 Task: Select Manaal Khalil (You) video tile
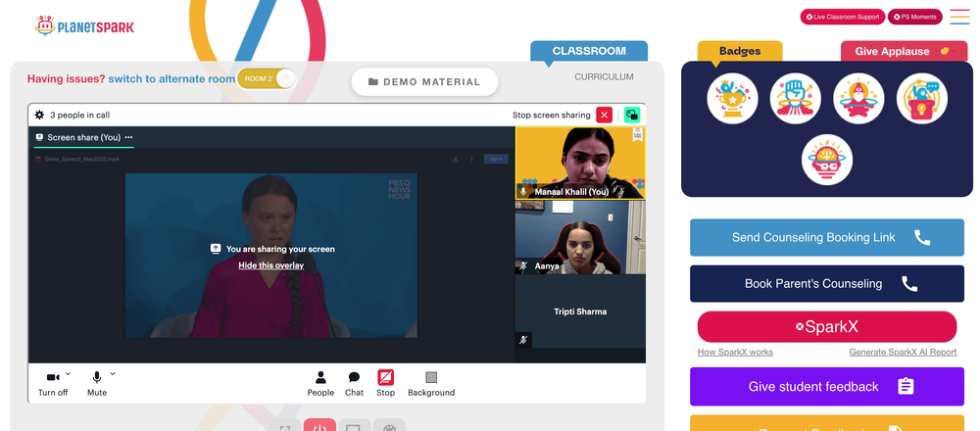click(580, 163)
